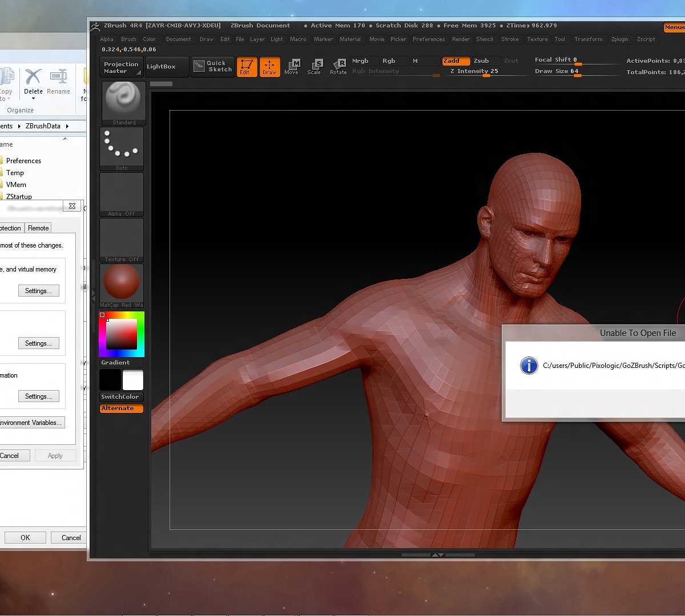Click the ZBrushData breadcrumb

(x=43, y=126)
